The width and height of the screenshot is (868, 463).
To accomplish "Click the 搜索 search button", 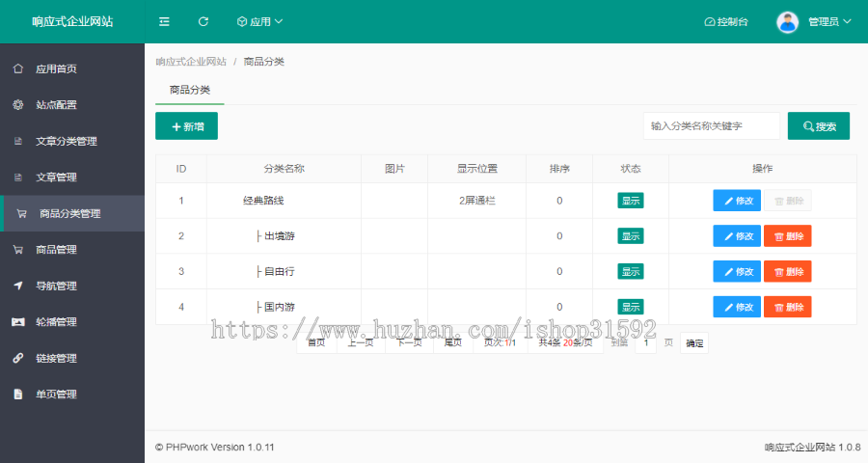I will (819, 126).
